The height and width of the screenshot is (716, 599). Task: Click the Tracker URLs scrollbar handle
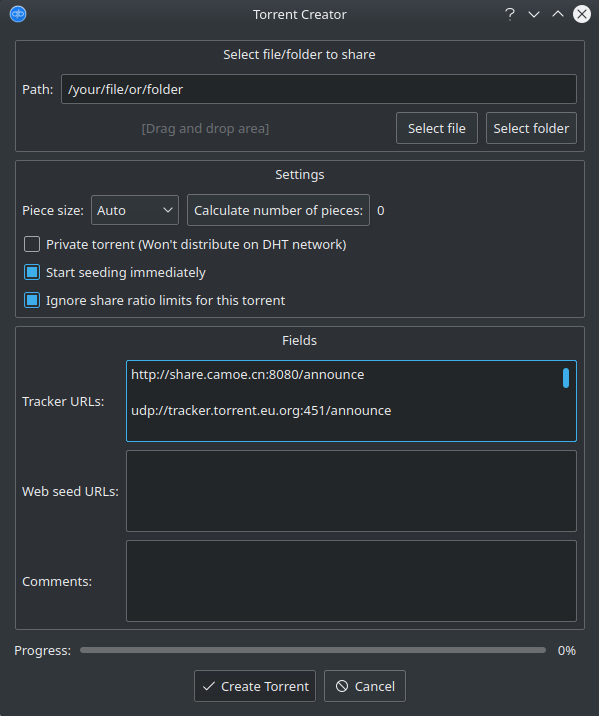pos(566,378)
